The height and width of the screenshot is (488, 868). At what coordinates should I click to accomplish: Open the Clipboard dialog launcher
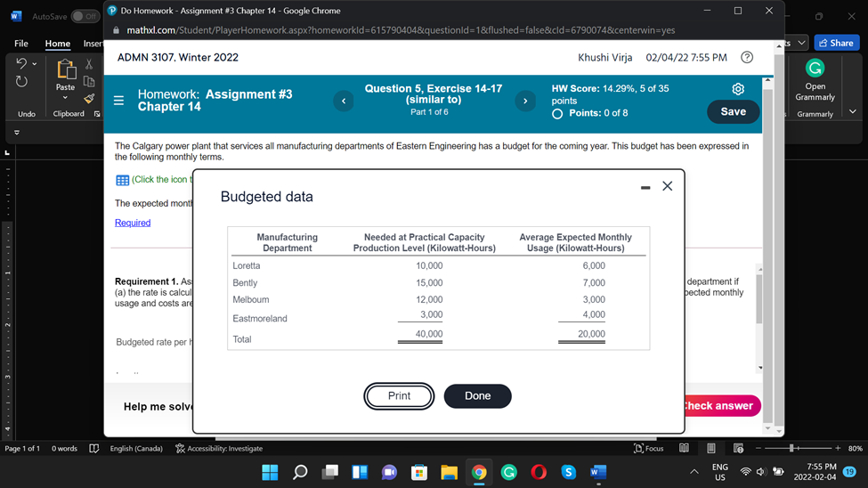[x=97, y=114]
